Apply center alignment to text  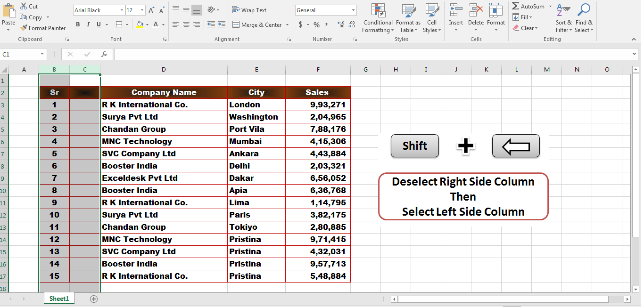click(x=185, y=24)
